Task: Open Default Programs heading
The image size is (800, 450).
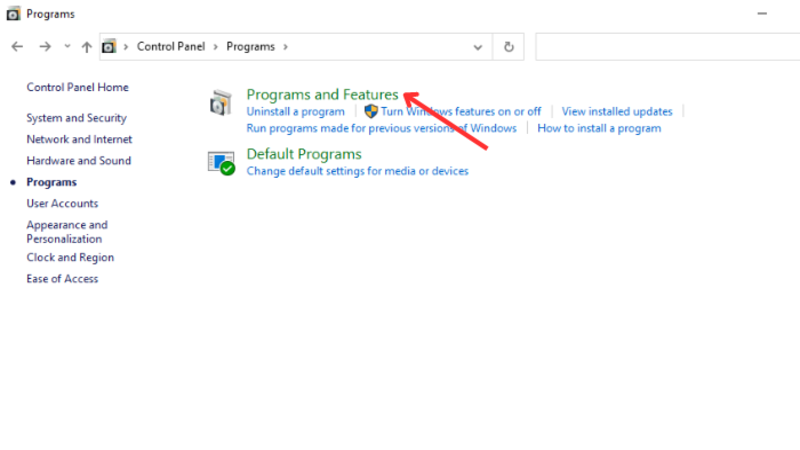Action: click(x=304, y=154)
